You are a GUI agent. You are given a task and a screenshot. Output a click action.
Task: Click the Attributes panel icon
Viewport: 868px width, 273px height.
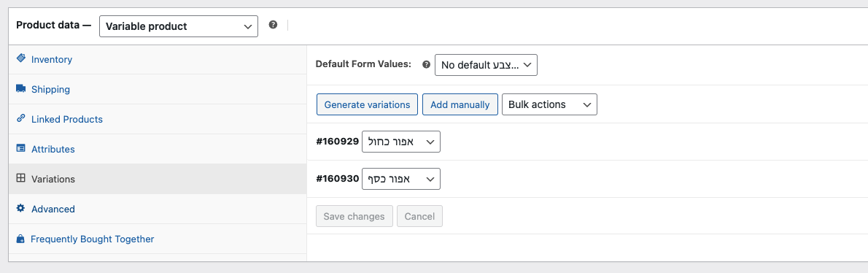click(x=21, y=148)
